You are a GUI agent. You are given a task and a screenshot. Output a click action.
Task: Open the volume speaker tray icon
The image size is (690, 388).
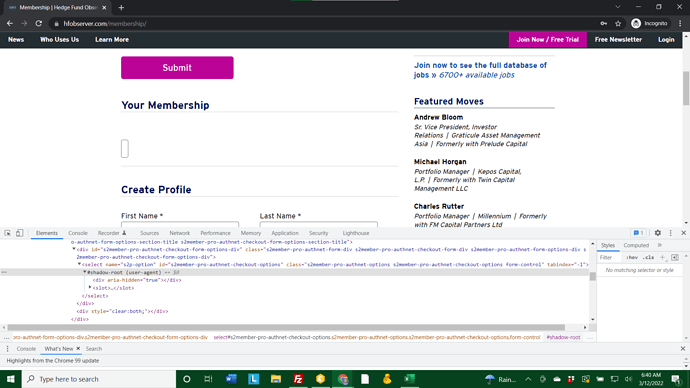coord(628,379)
